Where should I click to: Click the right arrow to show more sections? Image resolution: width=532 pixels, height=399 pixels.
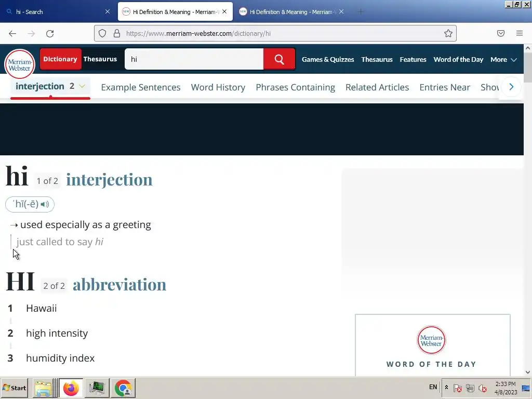click(x=511, y=87)
